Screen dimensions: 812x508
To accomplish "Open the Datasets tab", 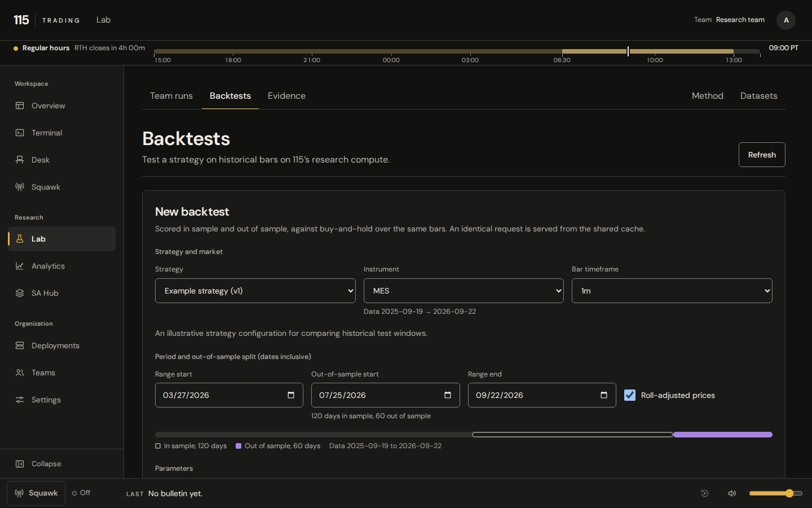I will coord(759,96).
